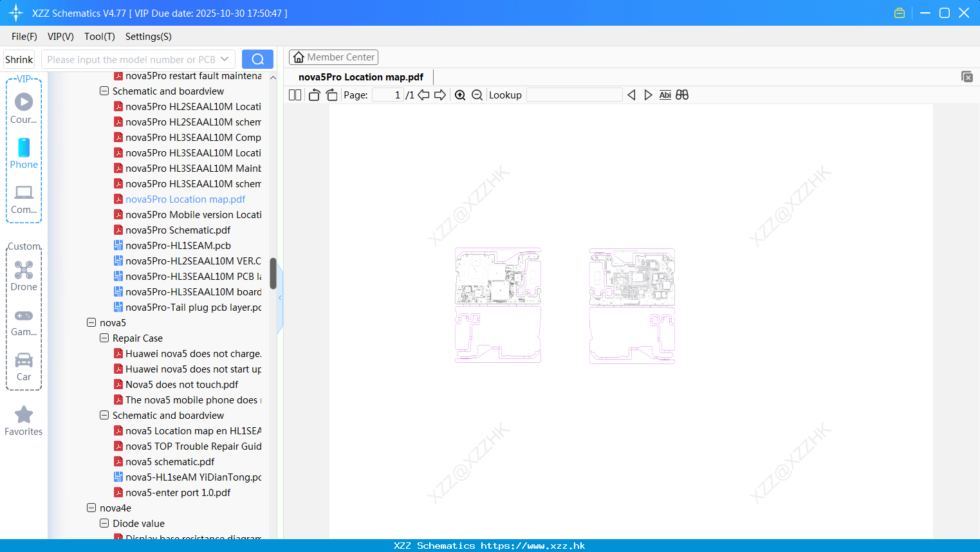
Task: Zoom in on the PDF
Action: coord(460,95)
